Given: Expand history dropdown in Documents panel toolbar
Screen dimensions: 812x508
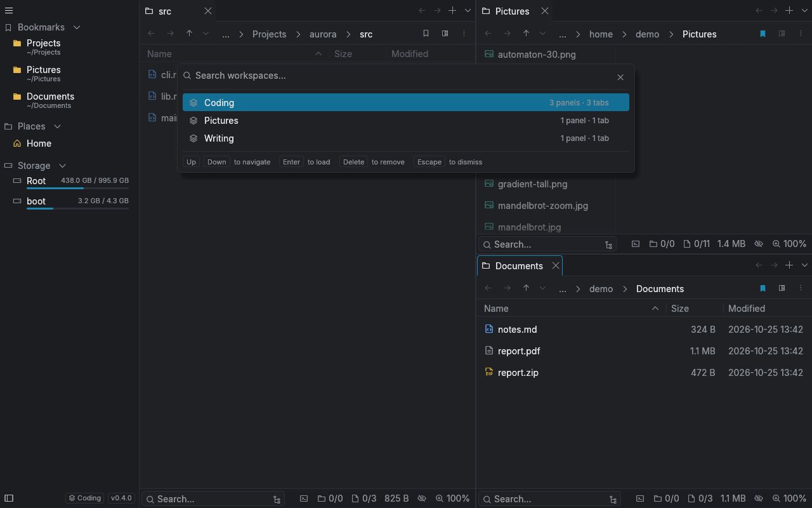Looking at the screenshot, I should click(x=542, y=288).
